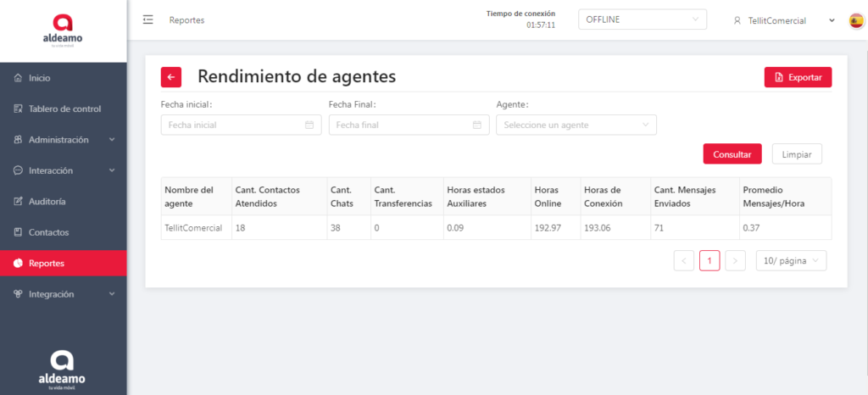Viewport: 868px width, 395px height.
Task: Expand the Administración sidebar menu
Action: (x=63, y=140)
